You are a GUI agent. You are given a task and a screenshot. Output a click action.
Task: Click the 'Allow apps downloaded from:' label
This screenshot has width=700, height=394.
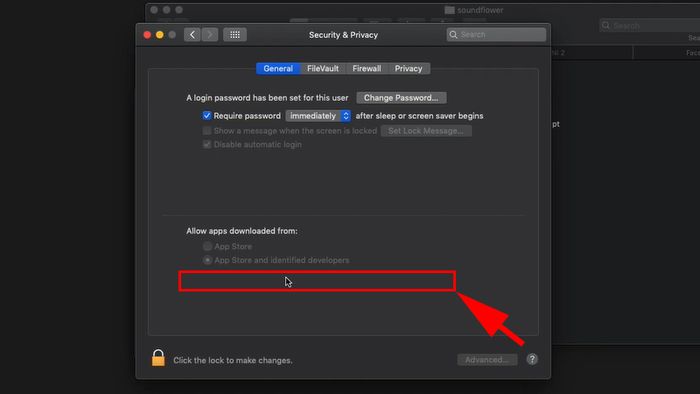tap(242, 231)
